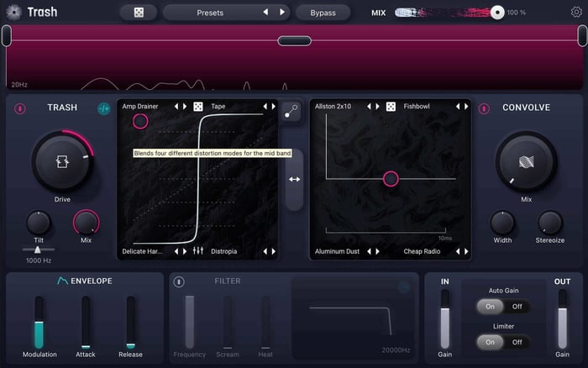Turn Auto Gain On

point(490,307)
